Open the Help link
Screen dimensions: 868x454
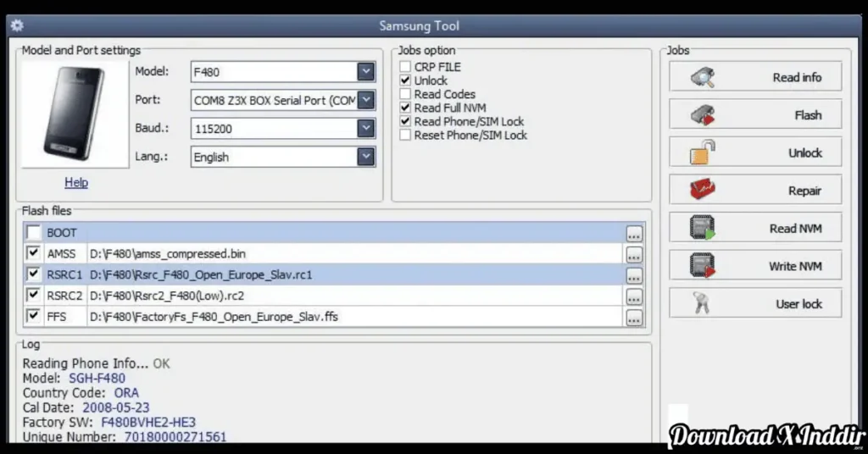pyautogui.click(x=76, y=182)
